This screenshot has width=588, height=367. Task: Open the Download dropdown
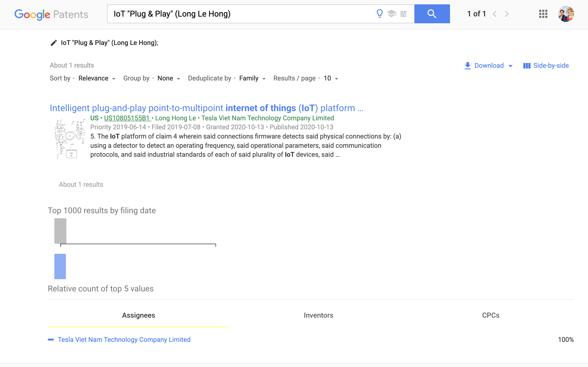click(488, 65)
